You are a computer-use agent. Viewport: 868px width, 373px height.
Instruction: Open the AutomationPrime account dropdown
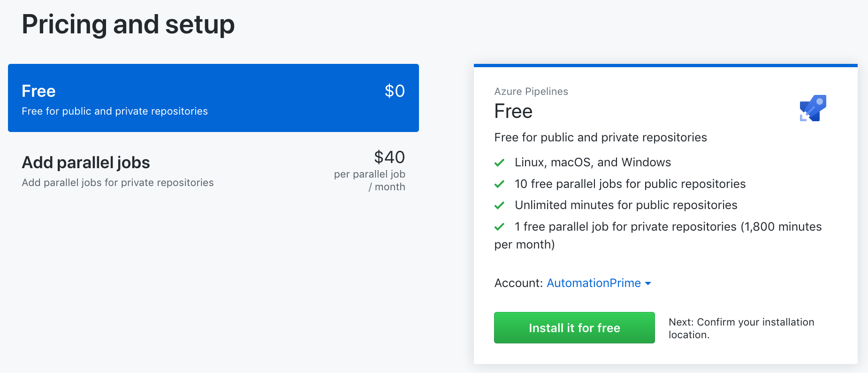(594, 283)
